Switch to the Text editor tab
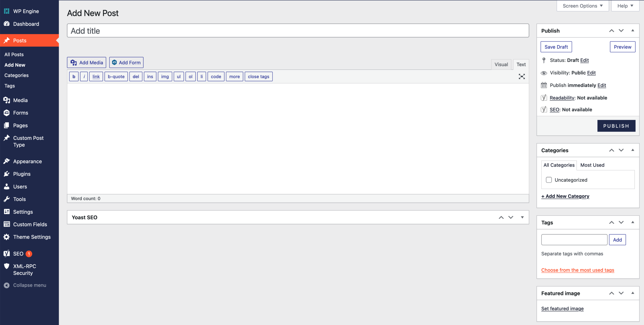The height and width of the screenshot is (325, 644). click(x=521, y=64)
